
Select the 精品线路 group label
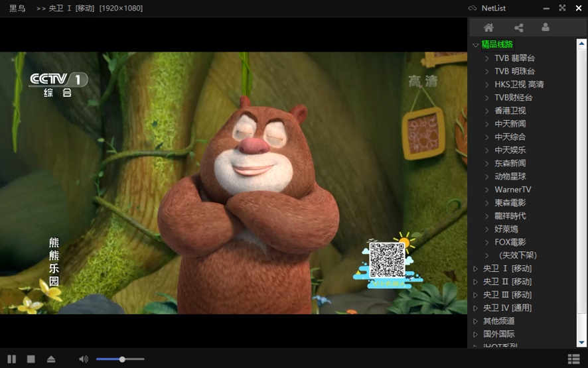coord(497,44)
